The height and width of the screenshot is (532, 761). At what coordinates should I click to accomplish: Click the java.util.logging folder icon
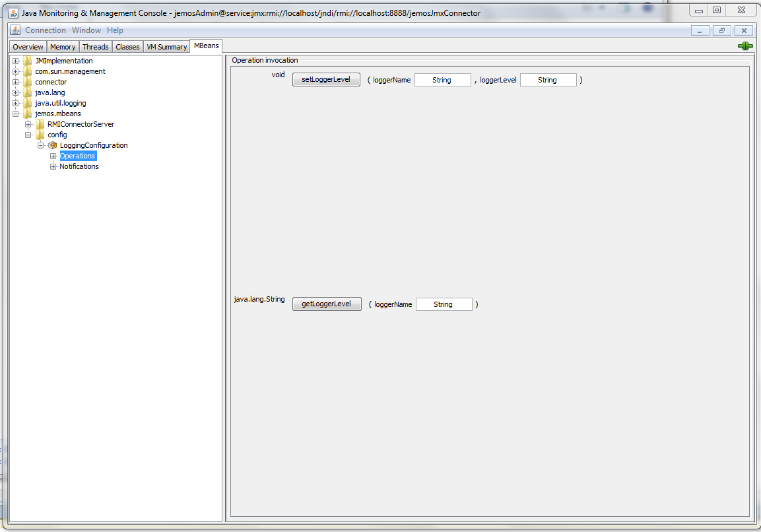[28, 103]
